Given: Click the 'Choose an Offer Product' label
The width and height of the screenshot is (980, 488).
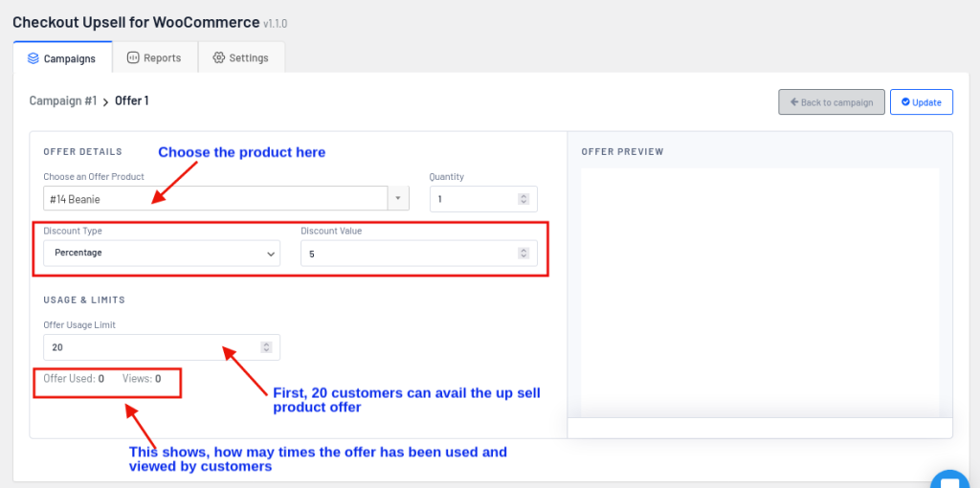Looking at the screenshot, I should (94, 177).
